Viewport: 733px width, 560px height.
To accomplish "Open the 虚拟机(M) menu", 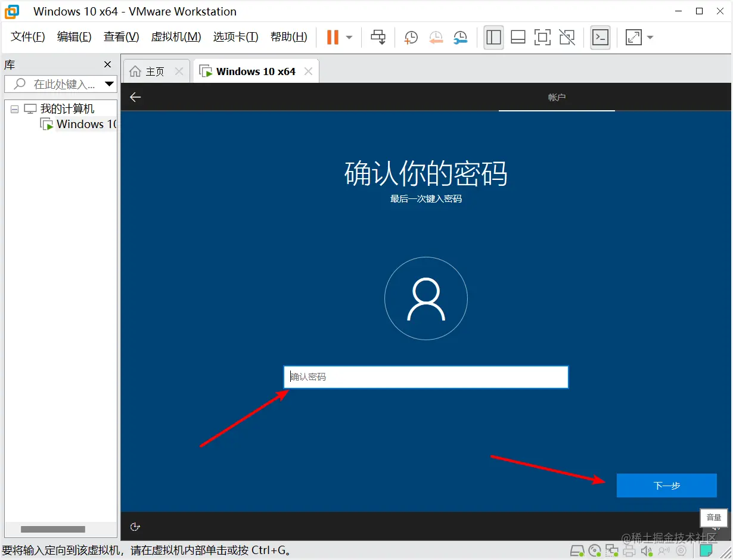I will [x=176, y=37].
